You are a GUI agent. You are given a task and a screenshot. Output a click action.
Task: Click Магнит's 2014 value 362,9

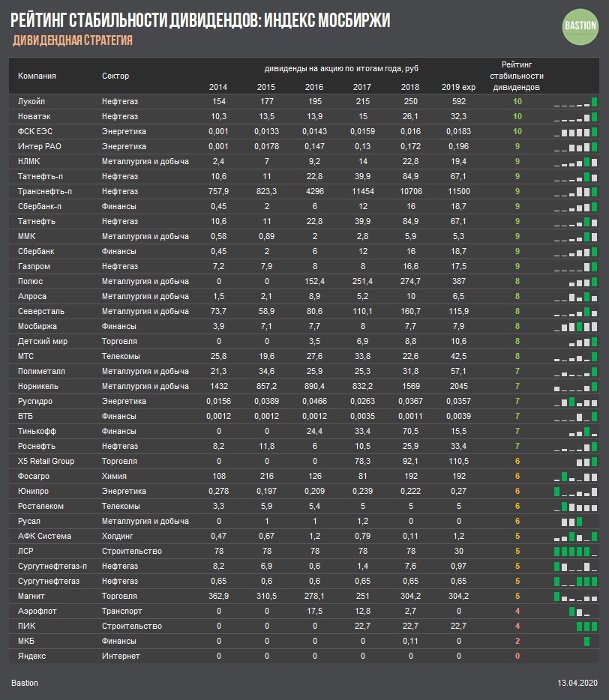coord(218,597)
